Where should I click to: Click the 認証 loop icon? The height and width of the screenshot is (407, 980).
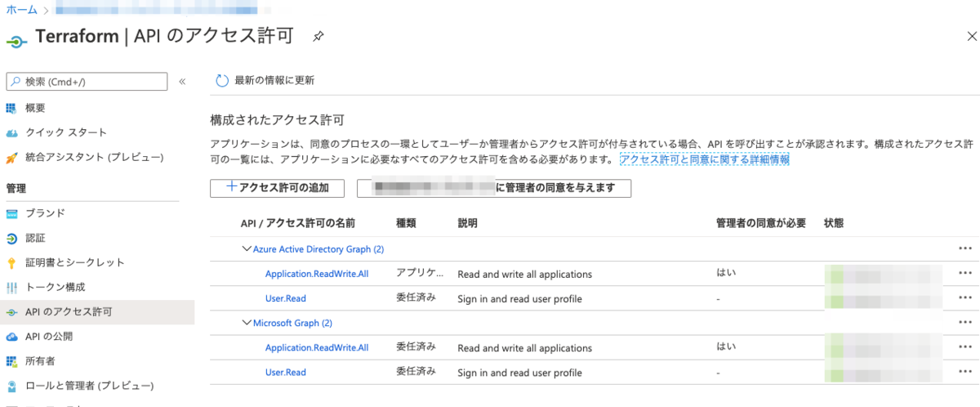click(11, 239)
